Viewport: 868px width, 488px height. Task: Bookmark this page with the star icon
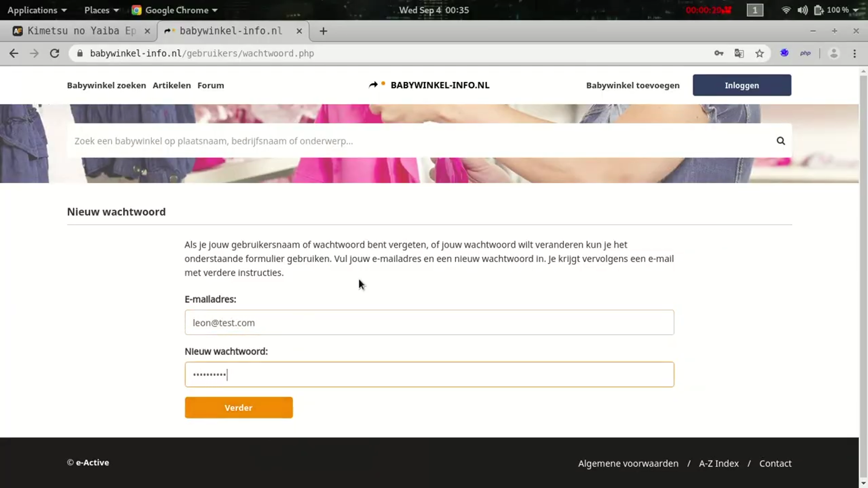click(759, 53)
